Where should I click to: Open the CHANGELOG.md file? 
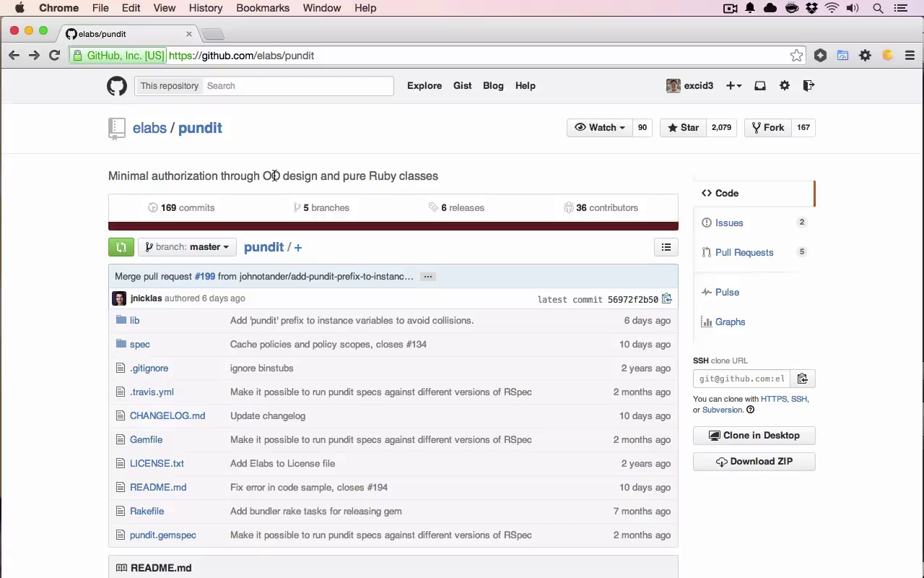point(167,415)
